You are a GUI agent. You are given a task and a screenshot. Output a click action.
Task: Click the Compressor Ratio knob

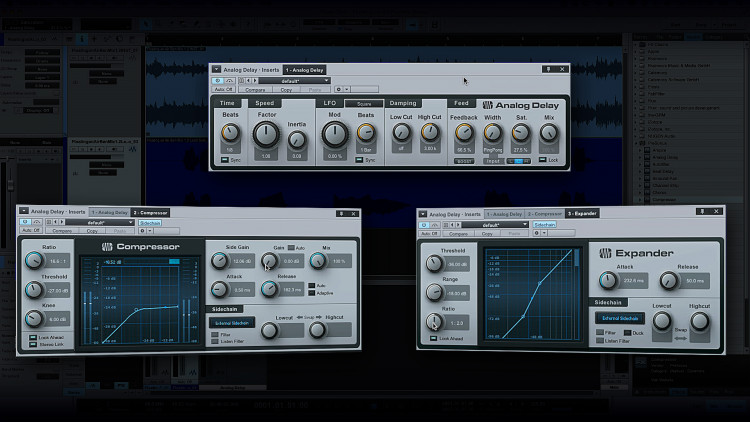[x=34, y=260]
